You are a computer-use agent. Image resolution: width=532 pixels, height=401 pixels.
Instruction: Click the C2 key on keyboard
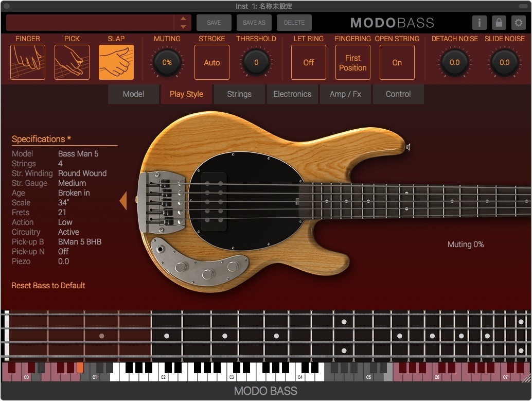point(163,377)
